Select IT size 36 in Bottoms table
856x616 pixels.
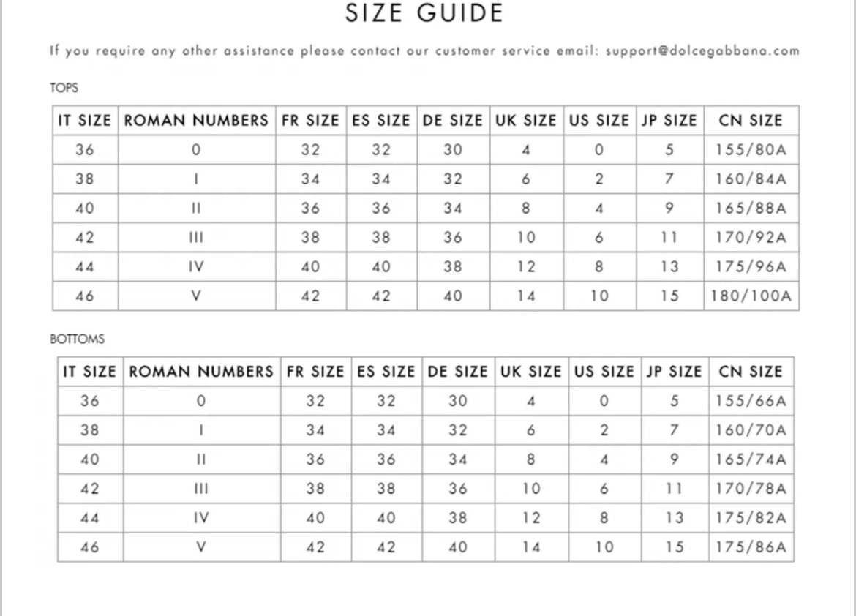(90, 401)
